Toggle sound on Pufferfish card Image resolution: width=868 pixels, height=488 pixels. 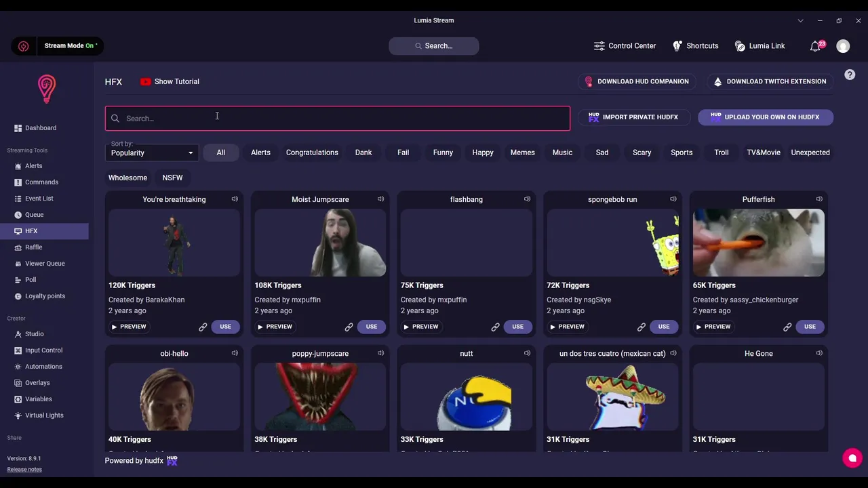click(819, 199)
